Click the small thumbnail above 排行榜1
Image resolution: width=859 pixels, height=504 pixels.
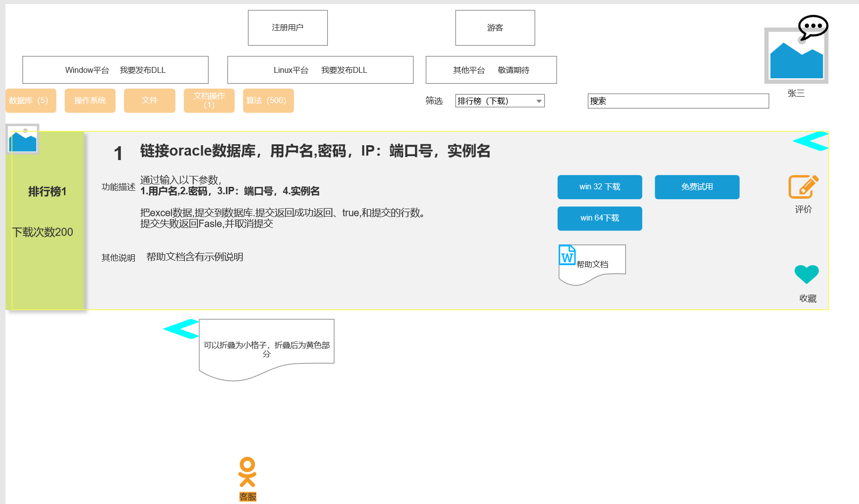click(x=22, y=139)
